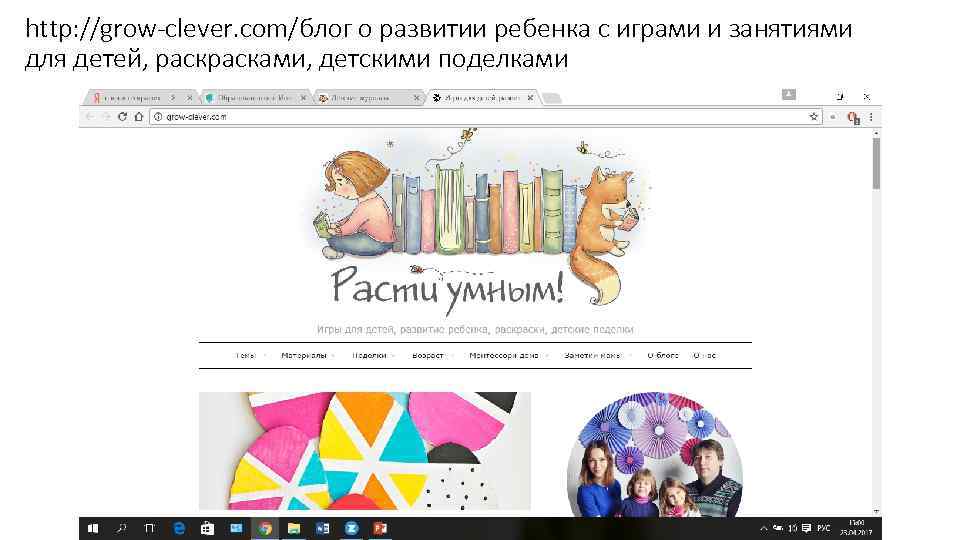Click the address bar showing grow-clever.com
This screenshot has height=540, width=960.
click(484, 116)
